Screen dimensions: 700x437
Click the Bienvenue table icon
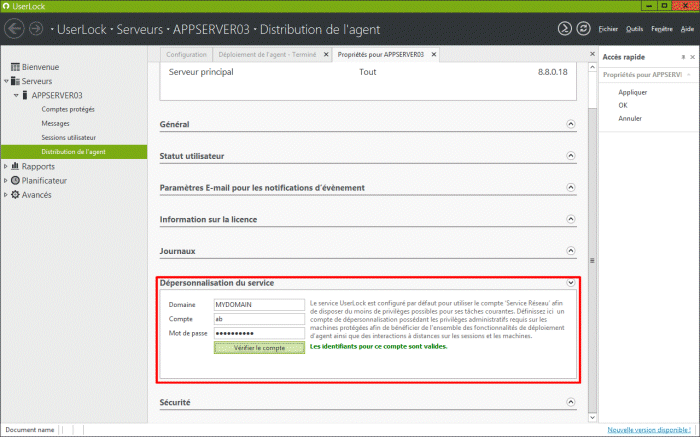[x=15, y=67]
